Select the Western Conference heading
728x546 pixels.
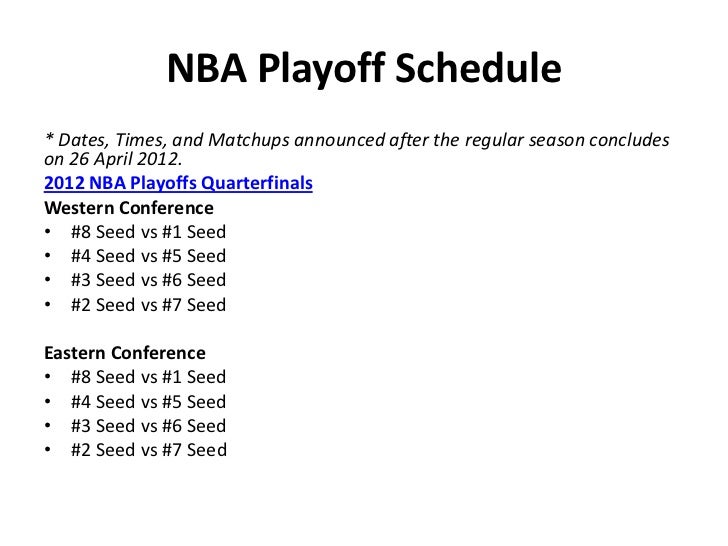tap(129, 208)
